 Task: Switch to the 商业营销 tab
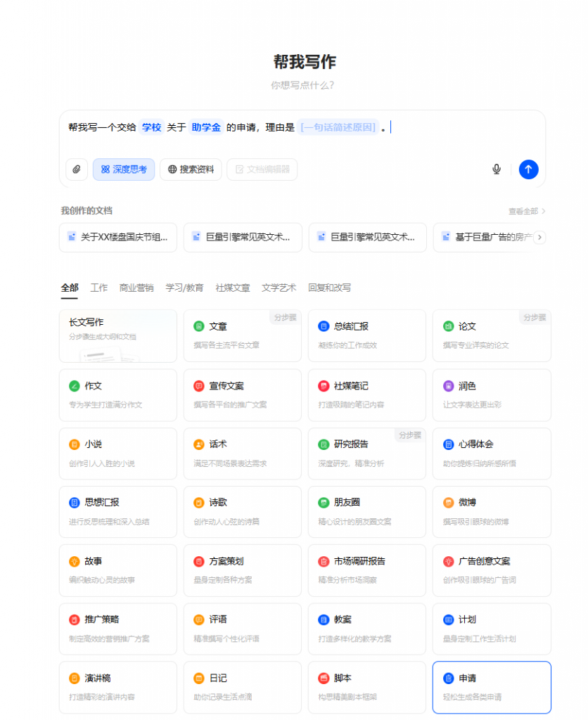pos(136,288)
